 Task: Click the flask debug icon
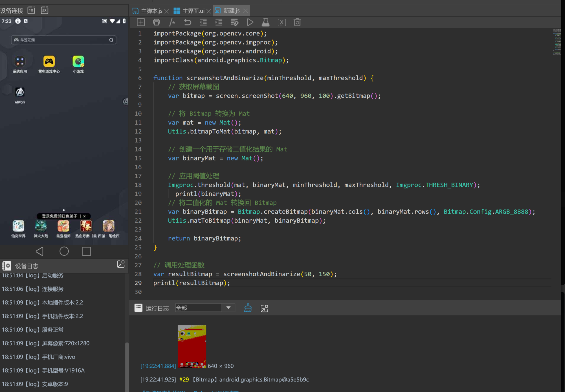pyautogui.click(x=266, y=22)
